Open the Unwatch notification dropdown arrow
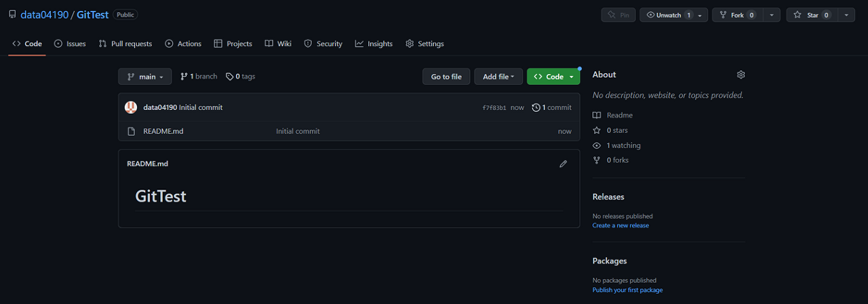The image size is (868, 304). 701,15
